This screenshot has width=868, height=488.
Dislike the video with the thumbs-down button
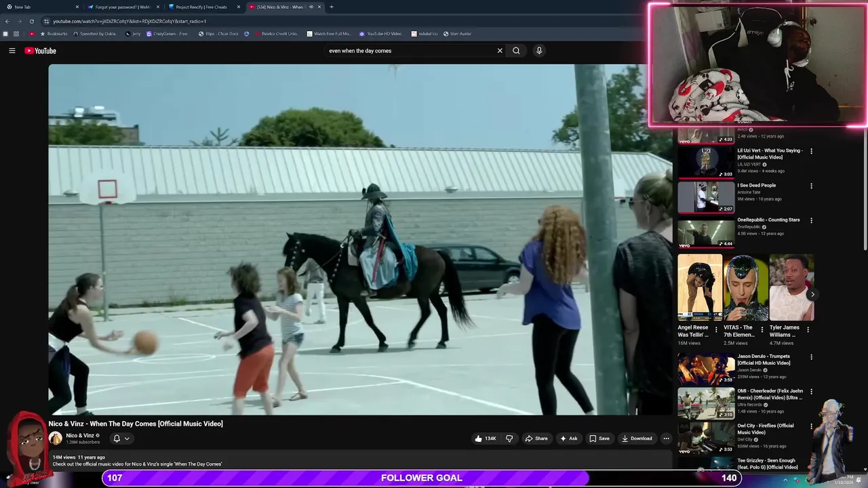point(509,439)
